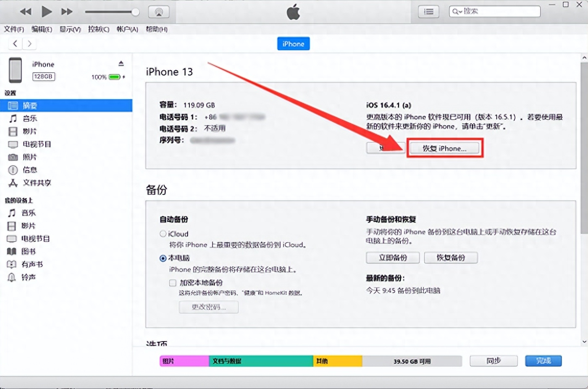This screenshot has width=588, height=389.
Task: Open the list view icon
Action: pyautogui.click(x=428, y=12)
